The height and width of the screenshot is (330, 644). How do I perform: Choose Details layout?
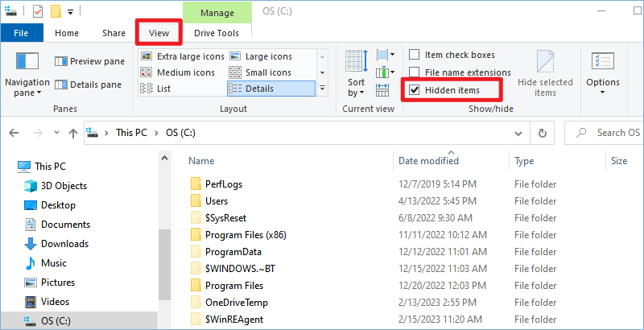pyautogui.click(x=271, y=89)
